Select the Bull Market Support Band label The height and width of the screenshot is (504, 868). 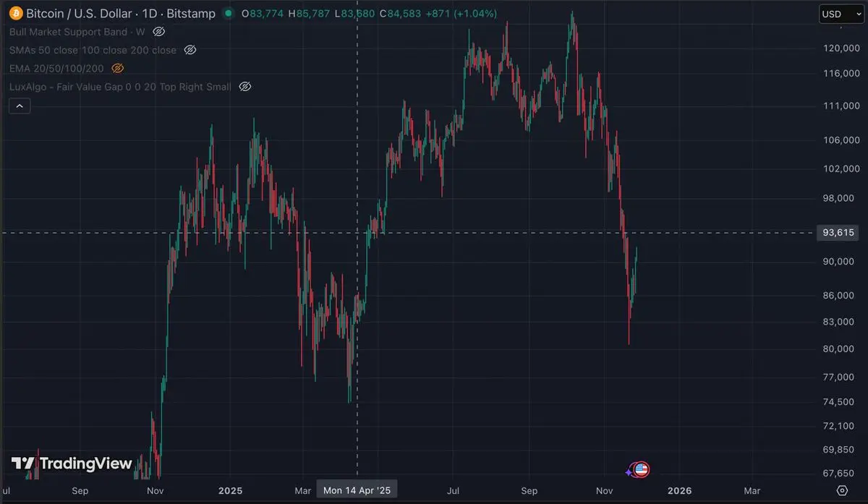(x=78, y=32)
